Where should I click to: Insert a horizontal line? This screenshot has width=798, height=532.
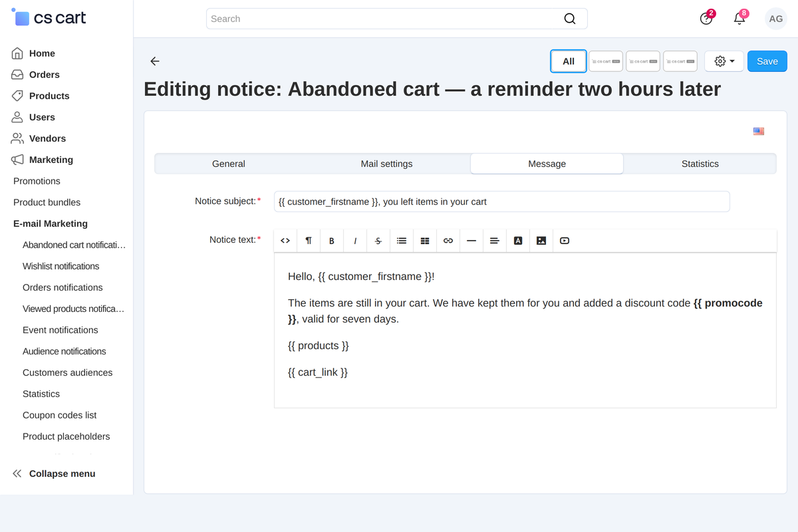[471, 241]
